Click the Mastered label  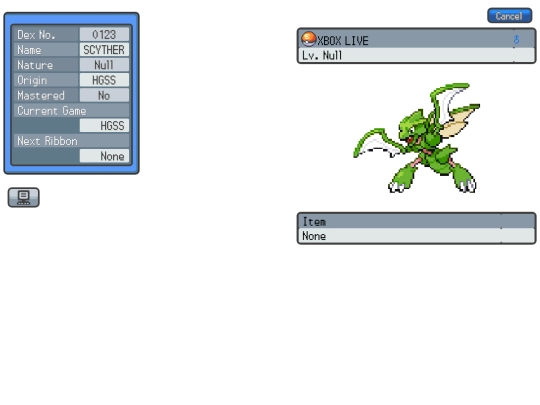pyautogui.click(x=41, y=95)
